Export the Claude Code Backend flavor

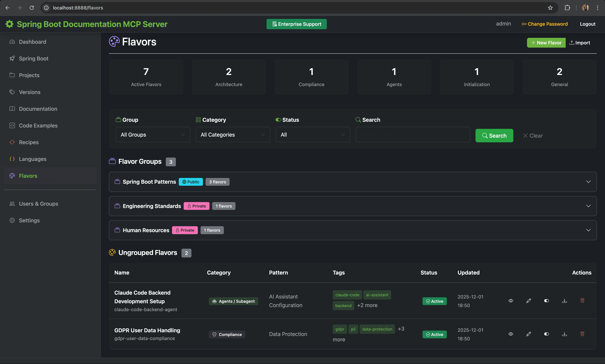pyautogui.click(x=564, y=301)
